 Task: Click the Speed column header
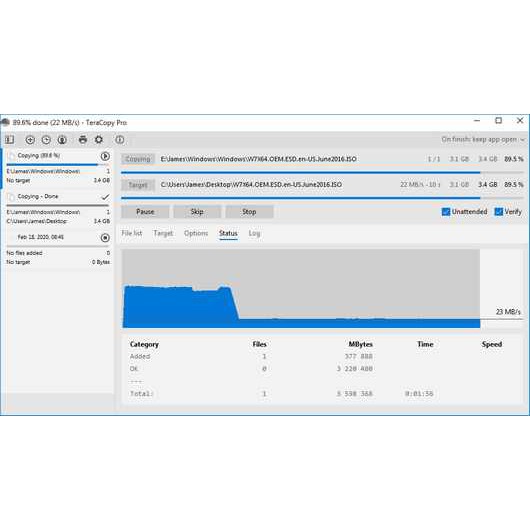tap(492, 344)
